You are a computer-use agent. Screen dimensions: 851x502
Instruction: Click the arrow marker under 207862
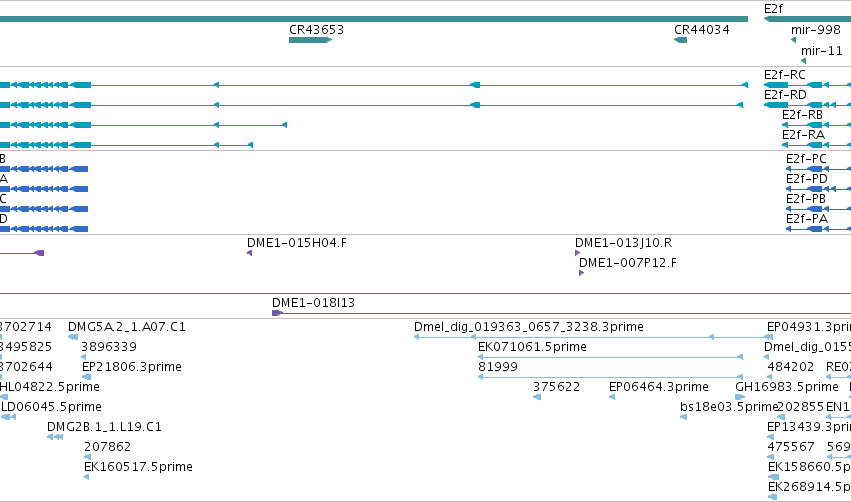87,457
